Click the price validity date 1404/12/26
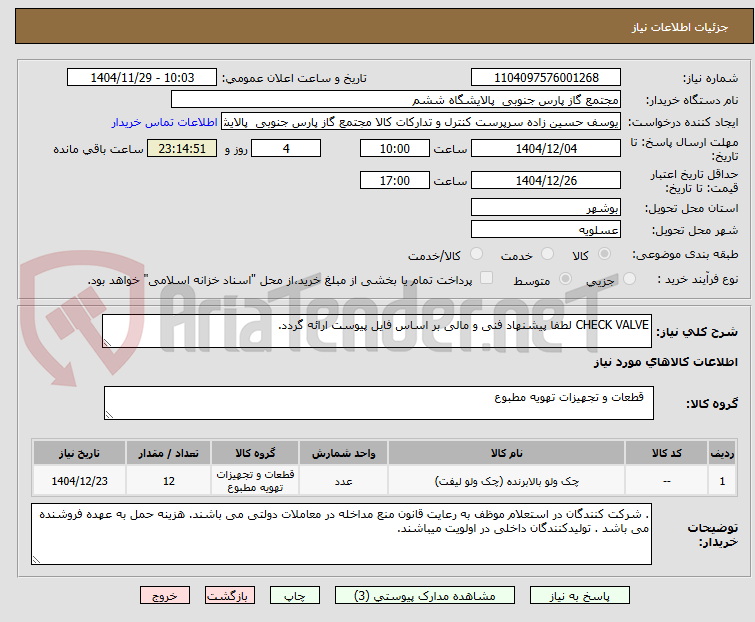The width and height of the screenshot is (755, 622). point(546,180)
